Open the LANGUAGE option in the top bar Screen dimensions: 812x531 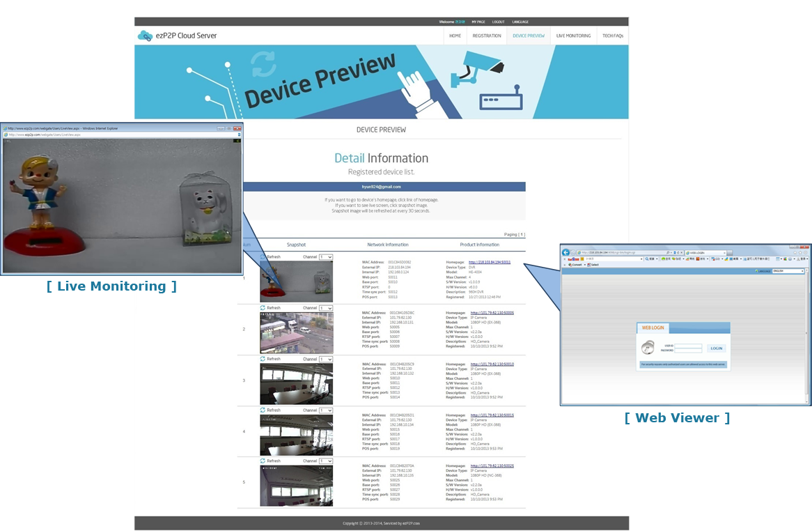tap(520, 22)
